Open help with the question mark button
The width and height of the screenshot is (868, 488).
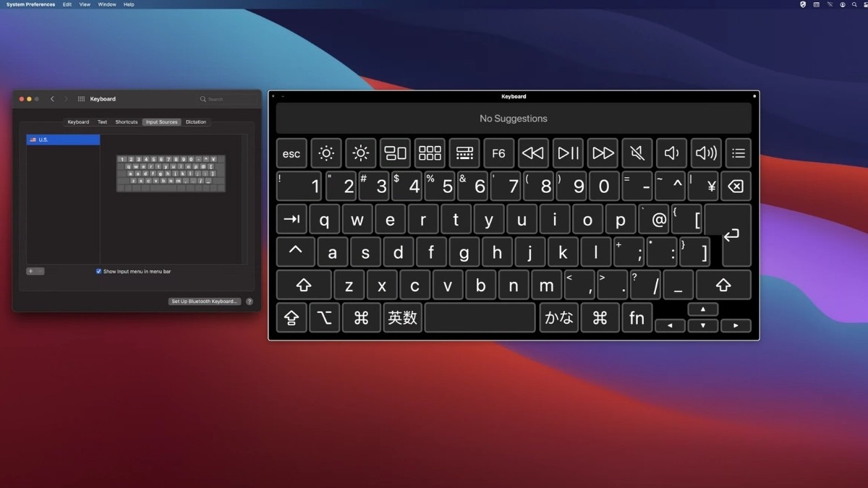(x=250, y=301)
